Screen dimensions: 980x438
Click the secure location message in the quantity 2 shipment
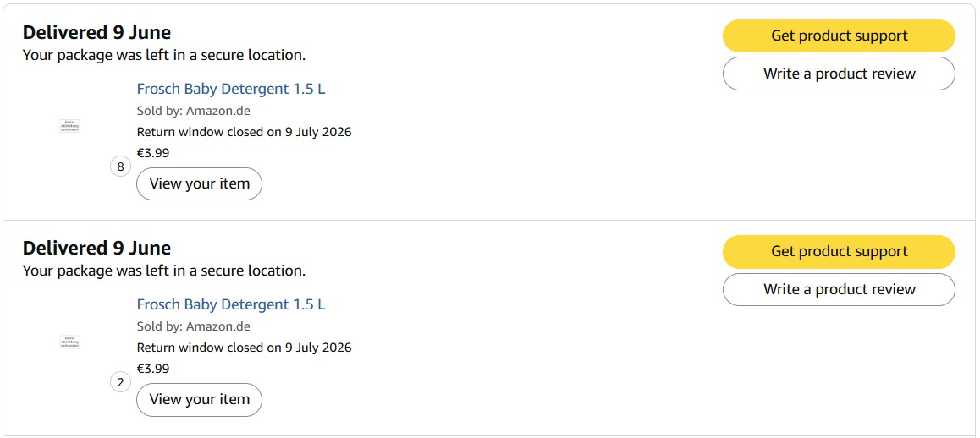163,271
